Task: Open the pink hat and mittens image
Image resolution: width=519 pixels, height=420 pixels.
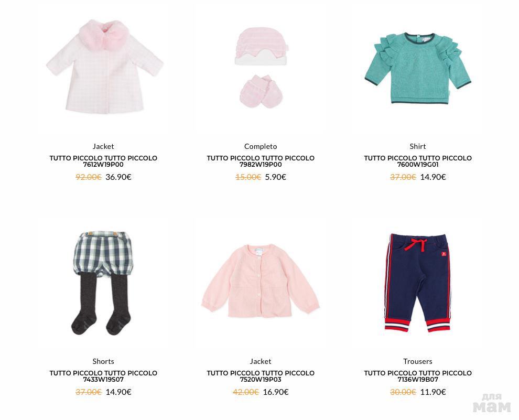Action: [x=261, y=68]
